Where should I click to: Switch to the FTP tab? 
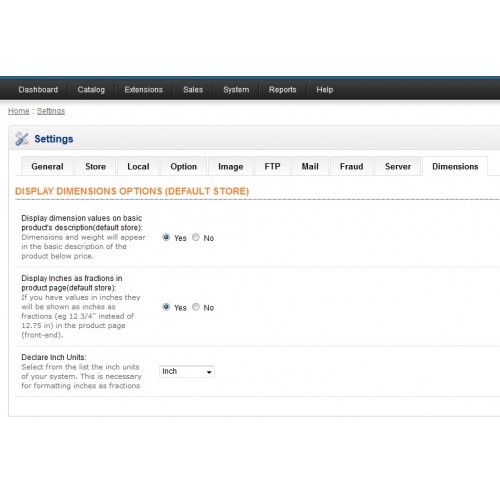pyautogui.click(x=273, y=166)
